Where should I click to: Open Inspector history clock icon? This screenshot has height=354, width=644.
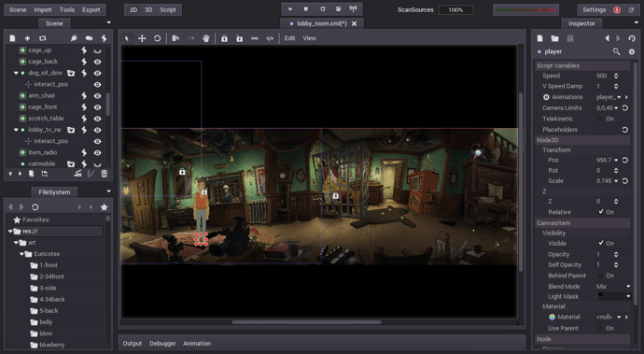[632, 38]
